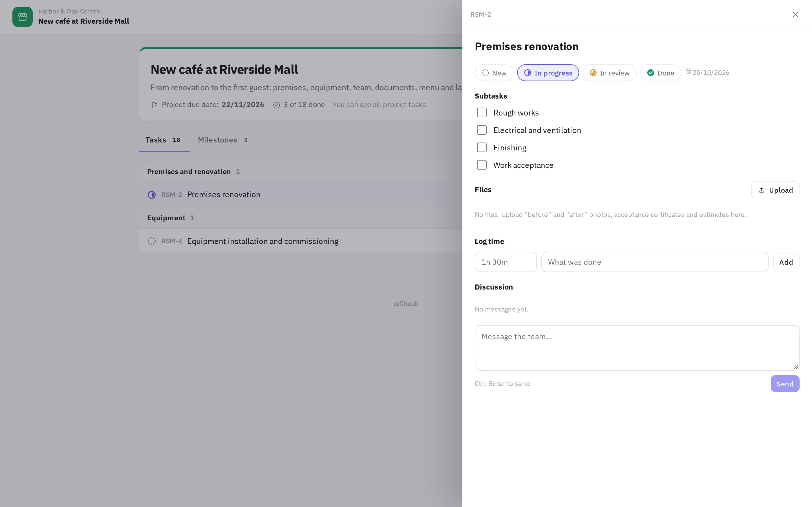Click the Message the team text area
The image size is (812, 507).
pos(637,348)
